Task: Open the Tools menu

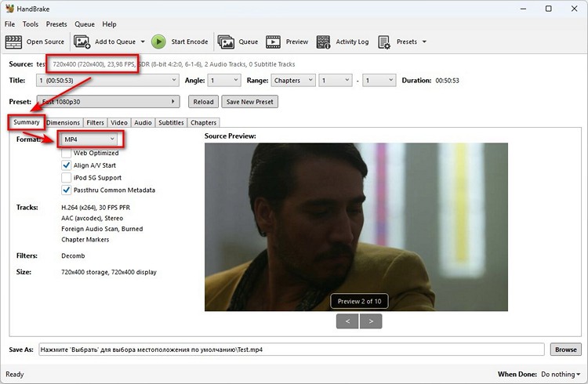Action: [31, 24]
